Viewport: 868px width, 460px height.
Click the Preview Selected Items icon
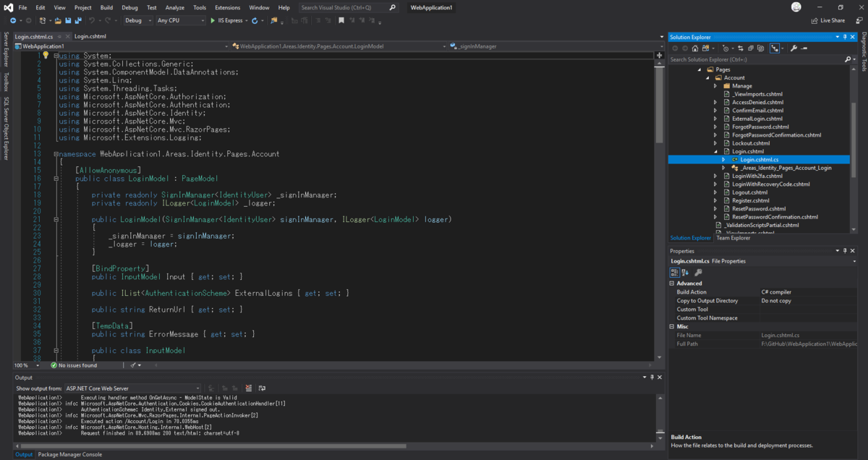pyautogui.click(x=804, y=48)
